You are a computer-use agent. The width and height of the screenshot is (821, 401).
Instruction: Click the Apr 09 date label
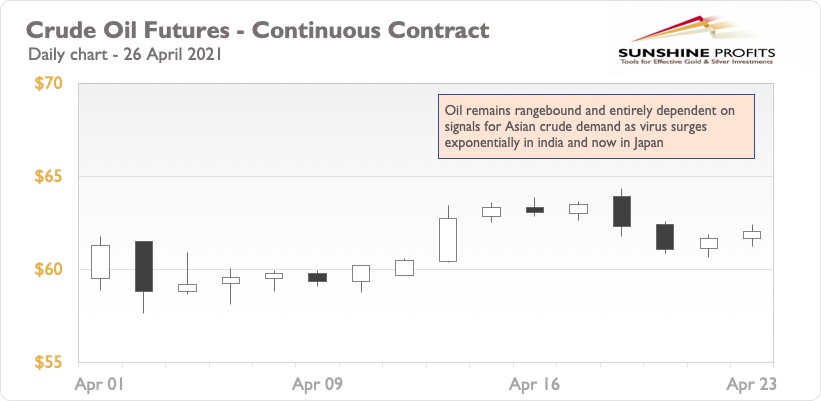point(317,385)
